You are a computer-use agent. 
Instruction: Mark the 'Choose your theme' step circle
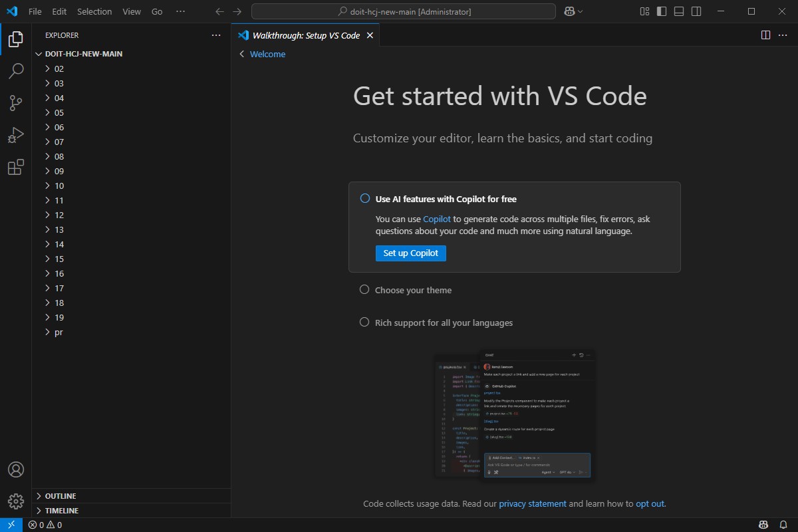pos(364,289)
